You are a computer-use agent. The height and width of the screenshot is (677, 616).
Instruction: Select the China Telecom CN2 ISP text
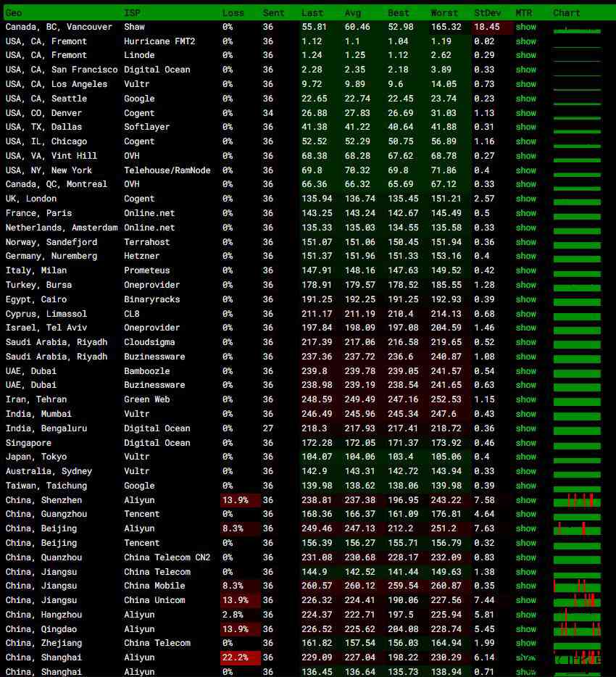(167, 557)
